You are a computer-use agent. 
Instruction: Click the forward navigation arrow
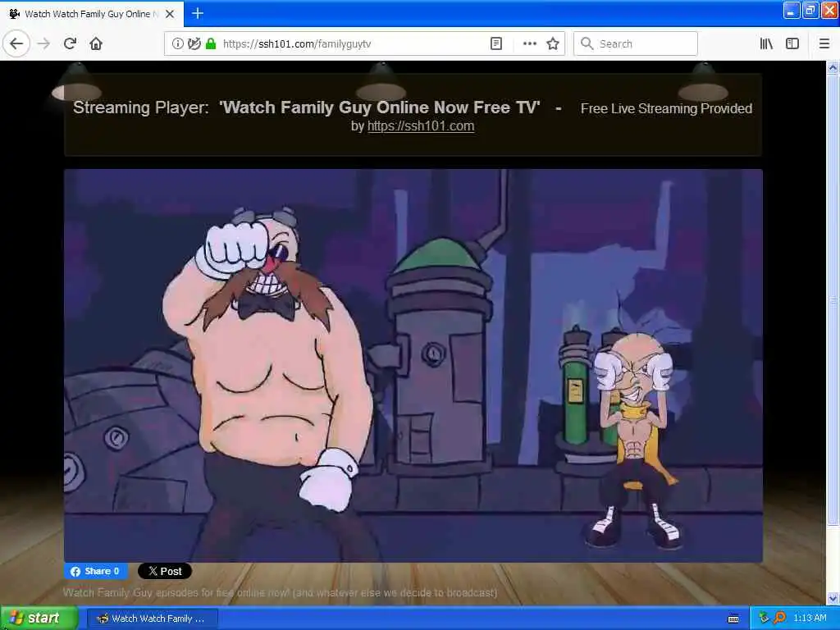[44, 44]
